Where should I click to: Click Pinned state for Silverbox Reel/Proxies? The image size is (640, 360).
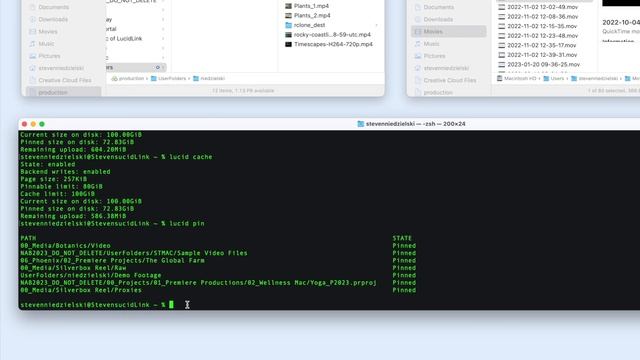click(404, 290)
